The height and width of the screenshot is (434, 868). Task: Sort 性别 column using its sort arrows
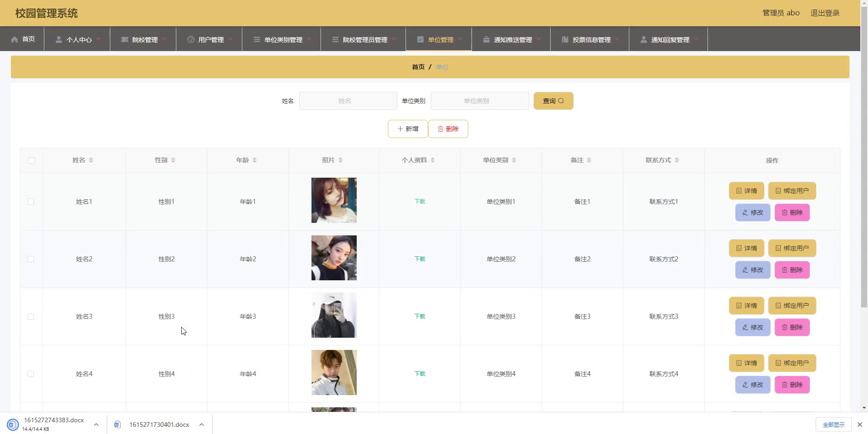pyautogui.click(x=173, y=160)
